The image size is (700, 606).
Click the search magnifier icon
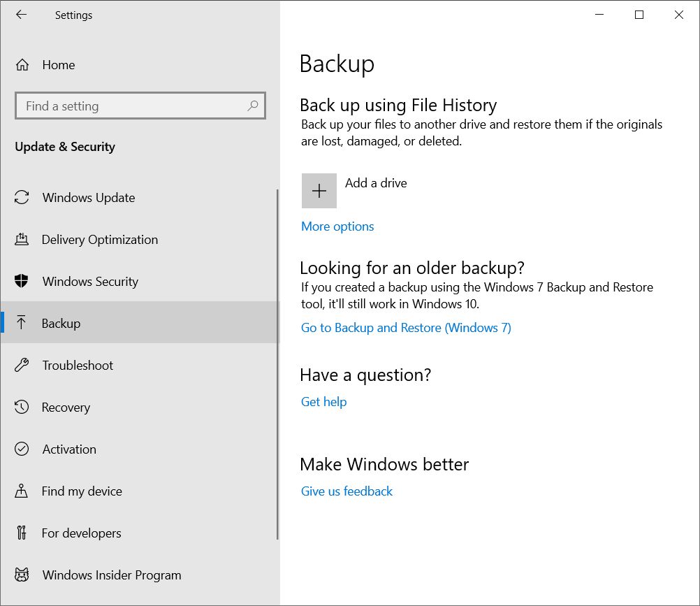253,106
